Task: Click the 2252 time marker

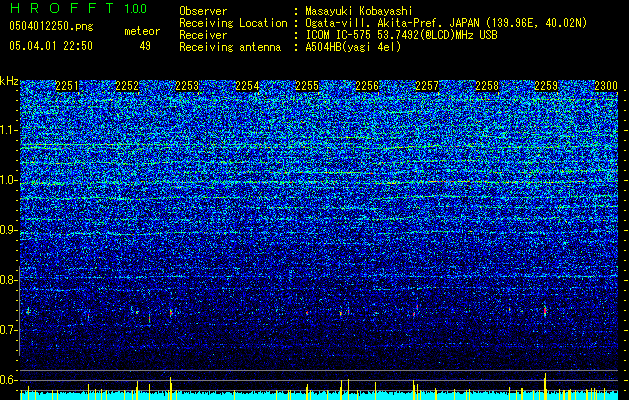Action: tap(127, 86)
